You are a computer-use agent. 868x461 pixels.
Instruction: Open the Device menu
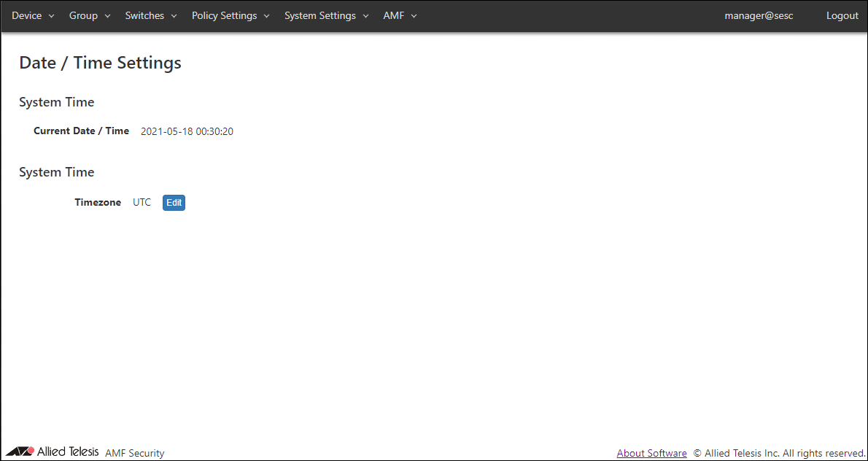[27, 16]
